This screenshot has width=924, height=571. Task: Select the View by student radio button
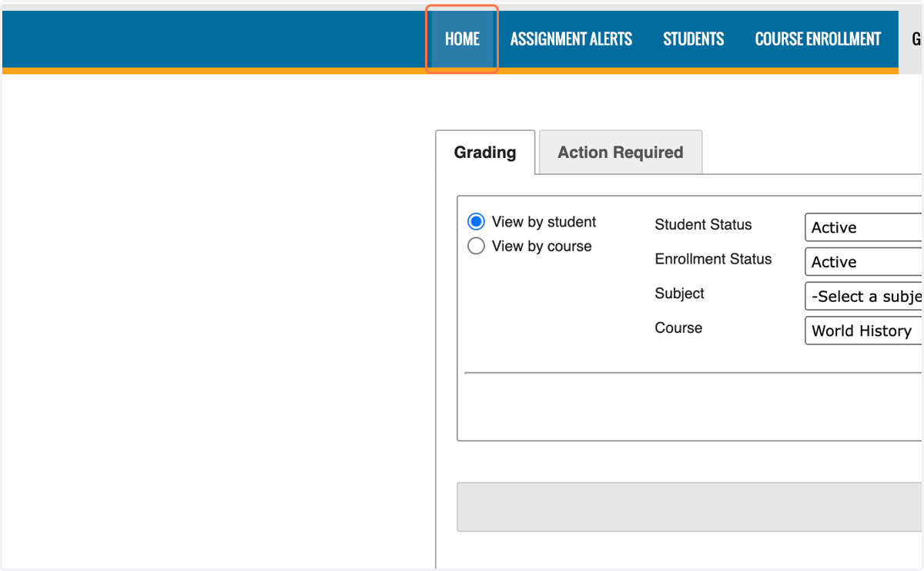477,222
